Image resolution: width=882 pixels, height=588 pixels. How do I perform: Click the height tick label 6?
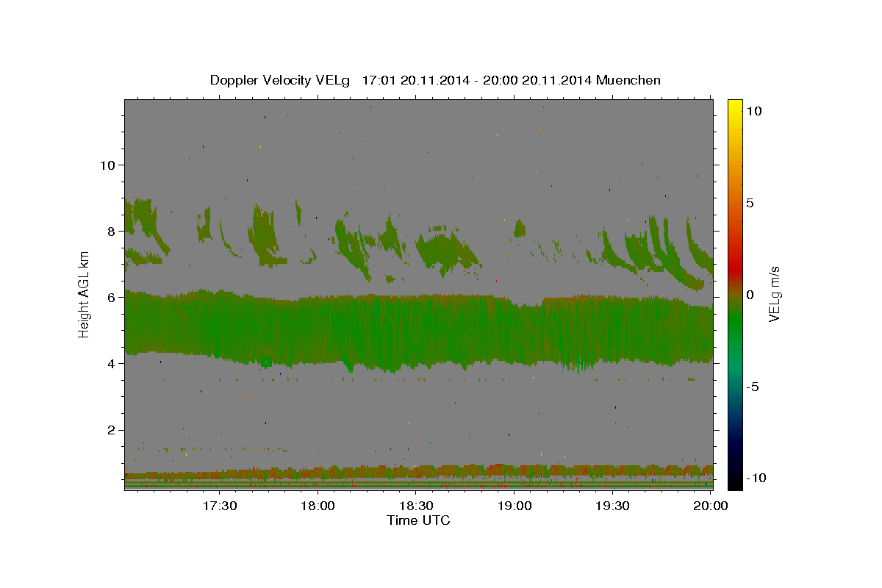tap(111, 297)
